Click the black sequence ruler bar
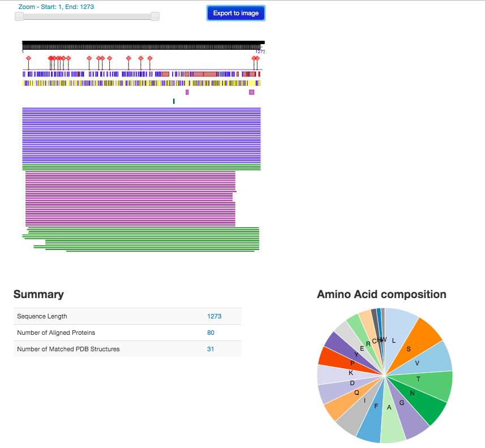 click(143, 44)
